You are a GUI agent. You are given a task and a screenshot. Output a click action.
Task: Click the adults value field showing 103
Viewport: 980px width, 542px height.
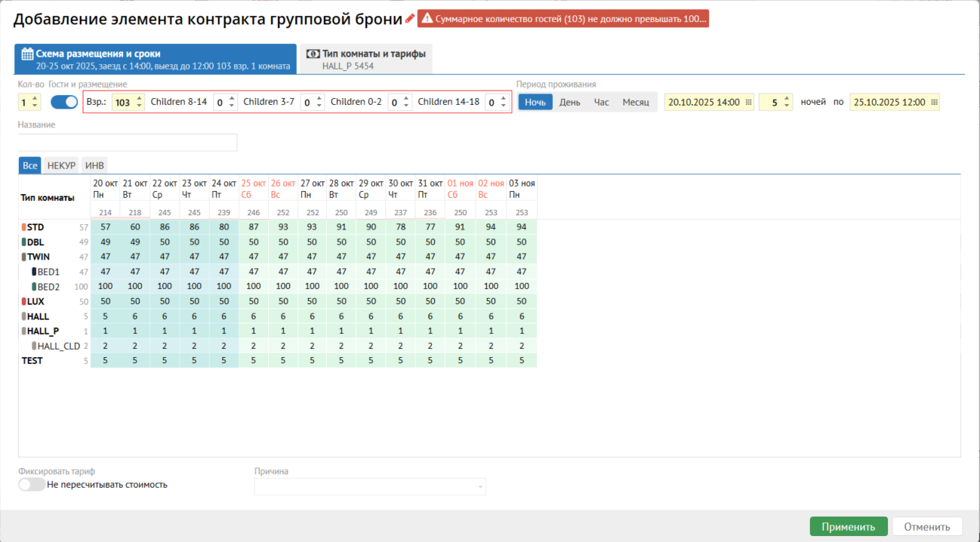point(122,103)
